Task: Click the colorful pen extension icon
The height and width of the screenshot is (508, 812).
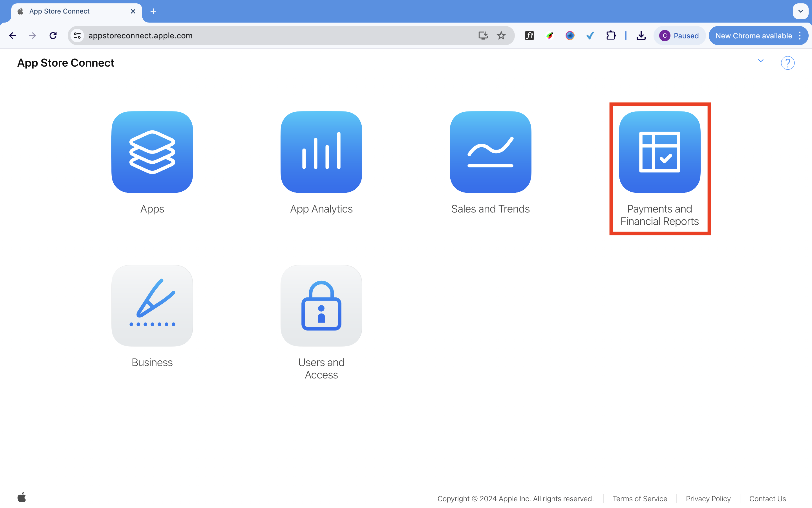Action: [550, 36]
